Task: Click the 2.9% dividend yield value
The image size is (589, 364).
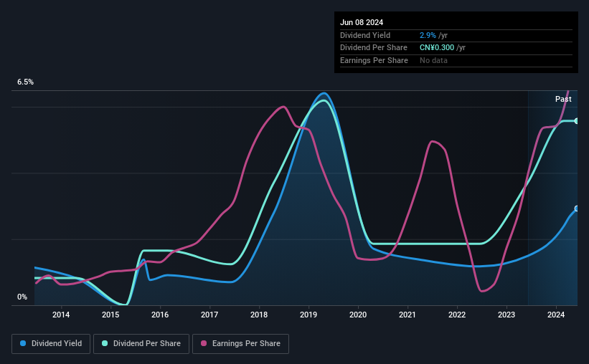Action: coord(428,35)
